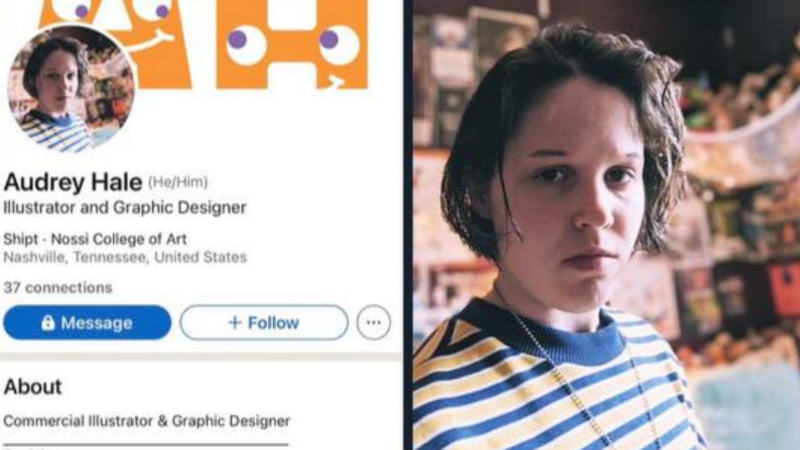The image size is (800, 450).
Task: Click the underline below the About description
Action: click(146, 445)
